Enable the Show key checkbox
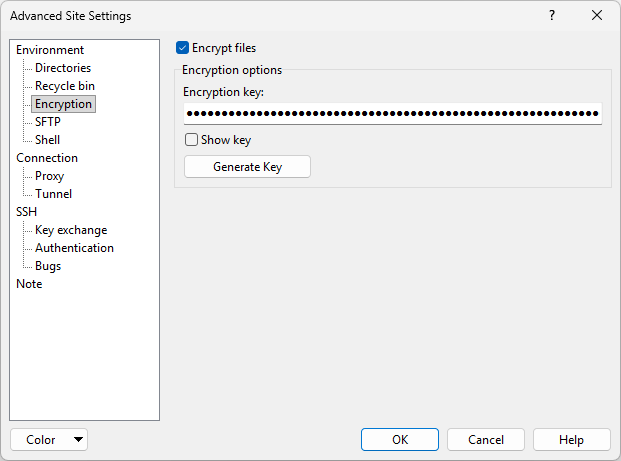 [192, 140]
